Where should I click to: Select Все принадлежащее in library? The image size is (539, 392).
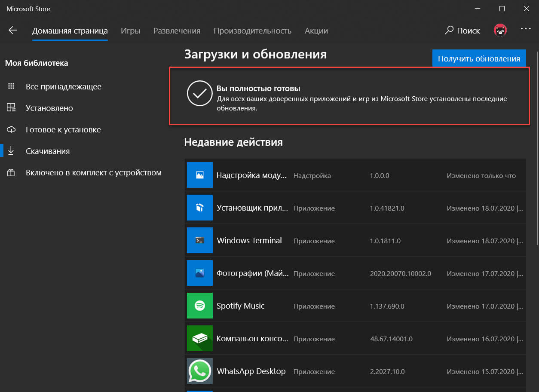[64, 86]
